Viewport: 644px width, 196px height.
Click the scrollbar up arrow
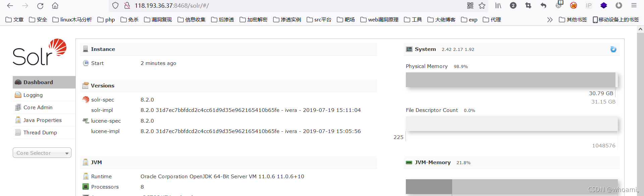coord(640,29)
